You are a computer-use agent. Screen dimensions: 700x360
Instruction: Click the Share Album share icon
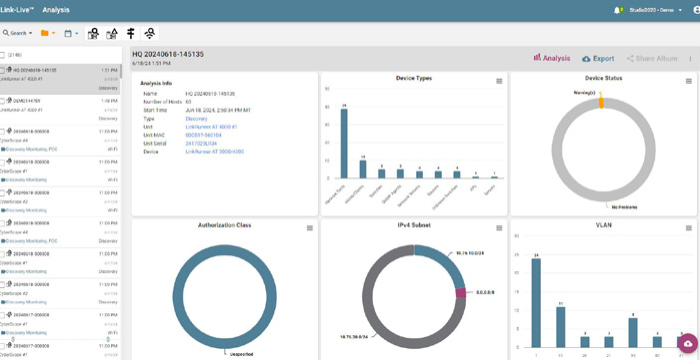click(x=630, y=59)
